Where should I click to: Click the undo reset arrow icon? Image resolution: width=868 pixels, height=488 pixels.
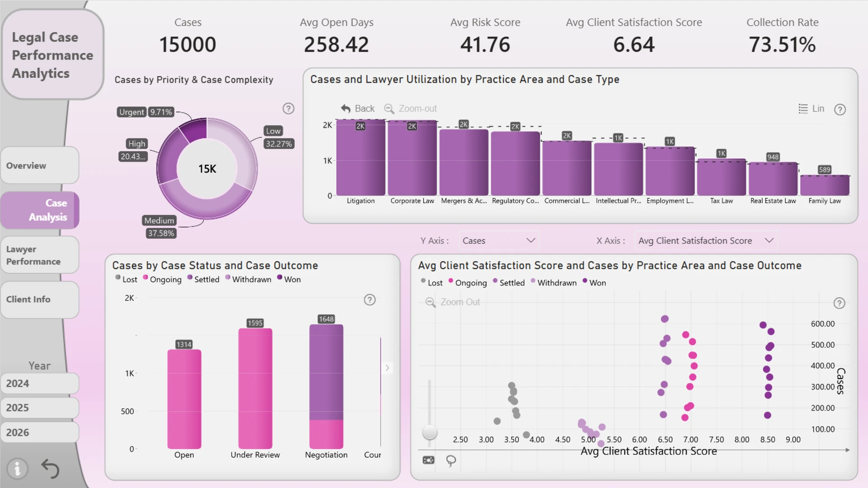point(50,469)
